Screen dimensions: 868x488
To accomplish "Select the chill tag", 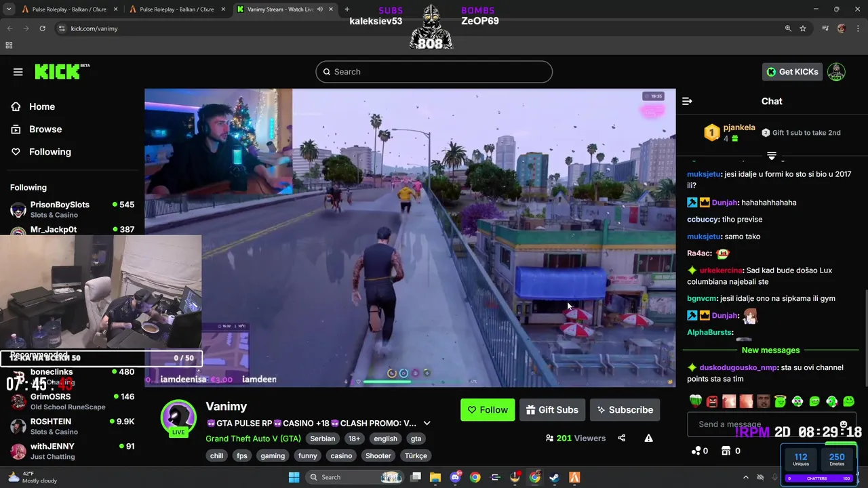I will [216, 455].
